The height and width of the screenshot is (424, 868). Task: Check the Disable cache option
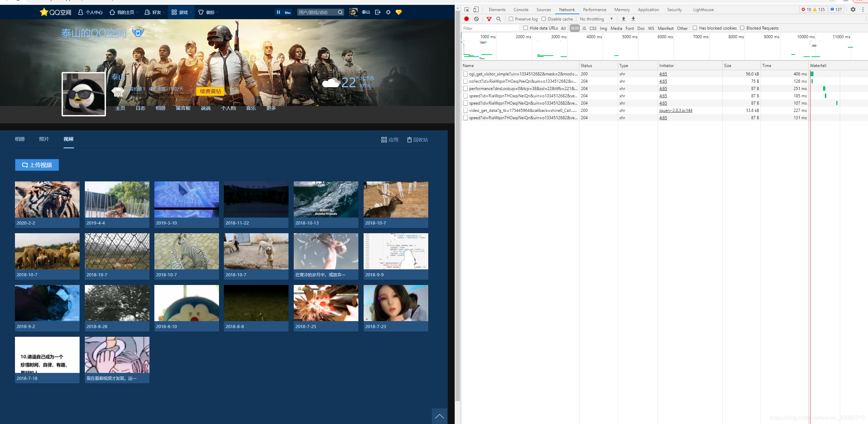pyautogui.click(x=544, y=19)
